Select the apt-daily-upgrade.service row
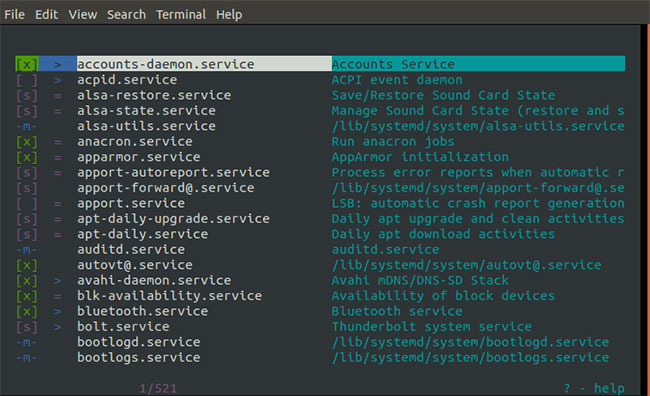650x396 pixels. [x=320, y=219]
